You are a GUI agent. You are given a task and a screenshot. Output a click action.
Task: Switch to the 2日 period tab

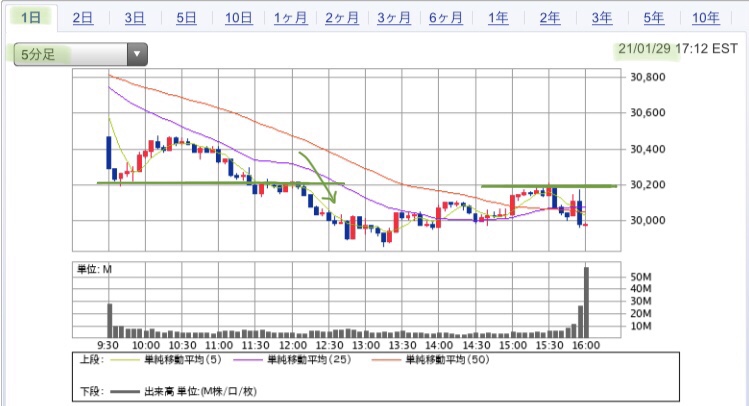83,18
